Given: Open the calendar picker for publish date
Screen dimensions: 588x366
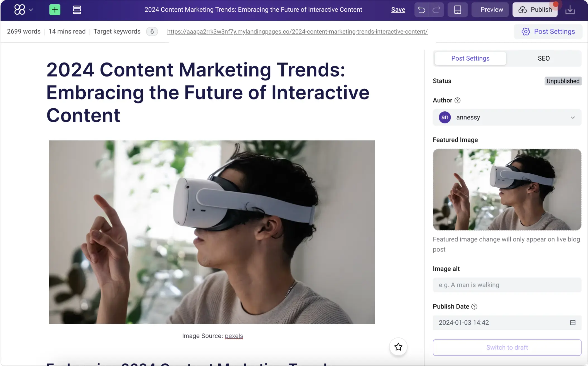Looking at the screenshot, I should point(573,322).
